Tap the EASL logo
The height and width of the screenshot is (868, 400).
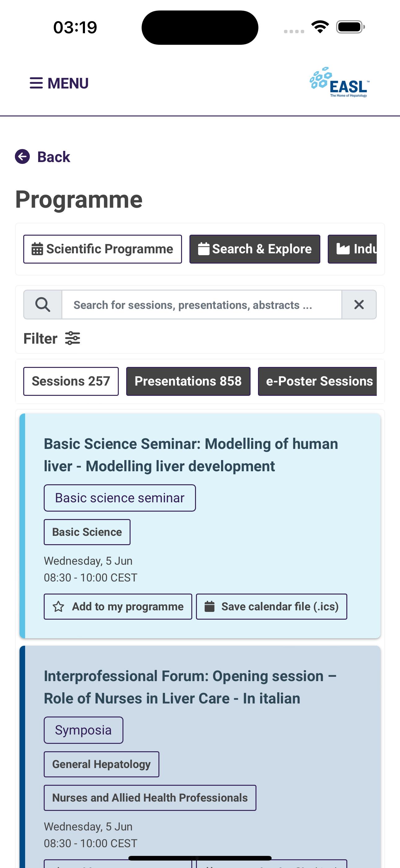pyautogui.click(x=340, y=82)
